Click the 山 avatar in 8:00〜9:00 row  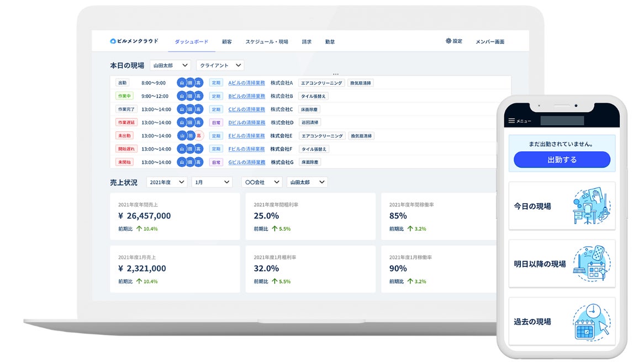182,83
